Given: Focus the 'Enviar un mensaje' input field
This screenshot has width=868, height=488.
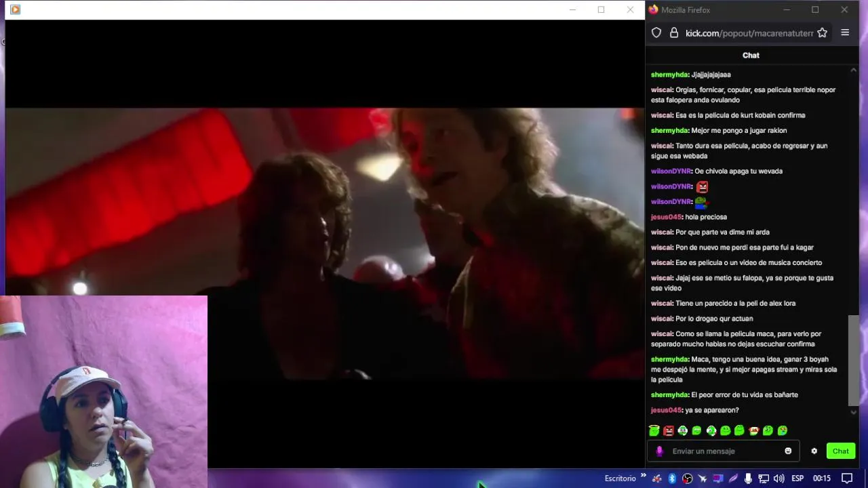Looking at the screenshot, I should pyautogui.click(x=724, y=451).
